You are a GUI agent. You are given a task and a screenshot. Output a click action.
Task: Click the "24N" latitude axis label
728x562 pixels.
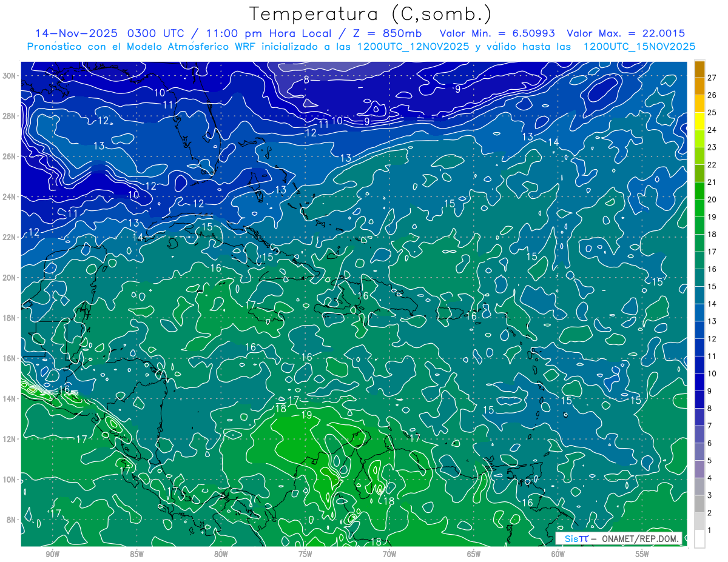pos(10,196)
